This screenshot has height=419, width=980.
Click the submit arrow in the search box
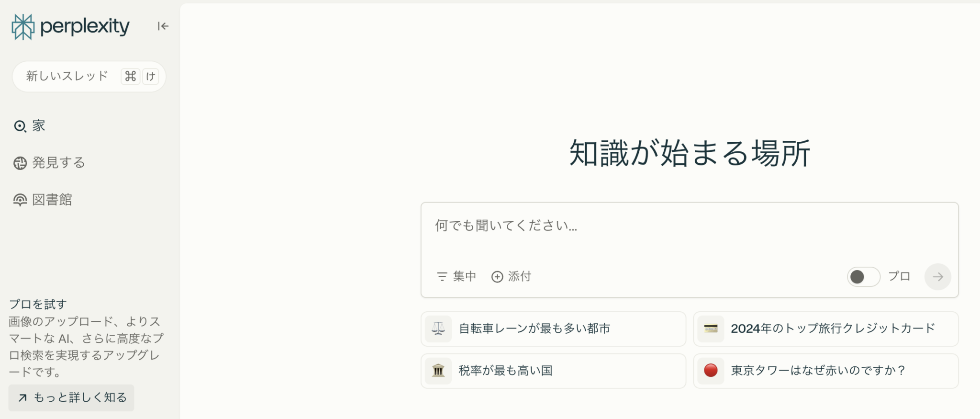[937, 277]
